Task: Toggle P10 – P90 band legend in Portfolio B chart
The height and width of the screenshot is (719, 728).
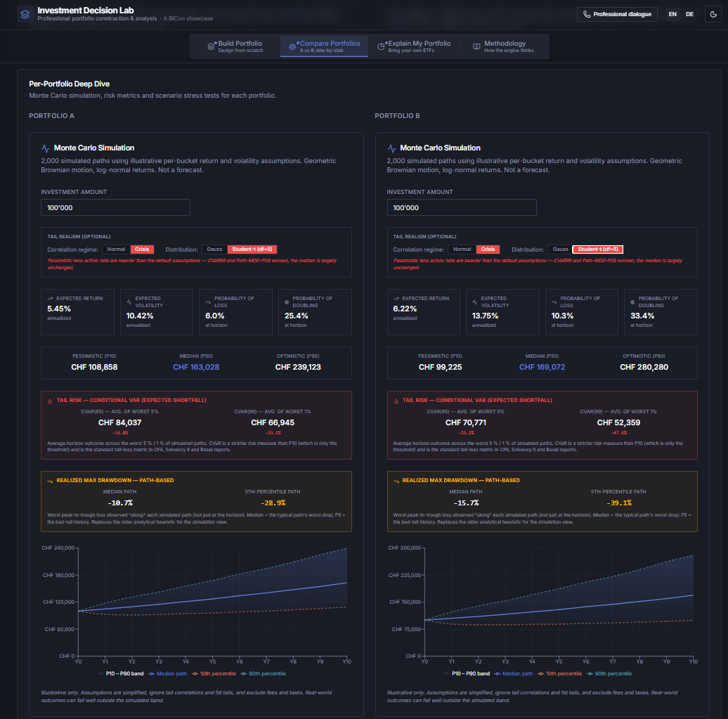Action: pos(467,674)
